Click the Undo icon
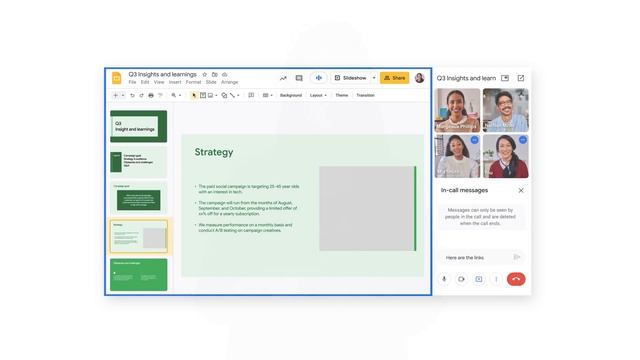Screen dimensions: 640x360 [x=132, y=95]
